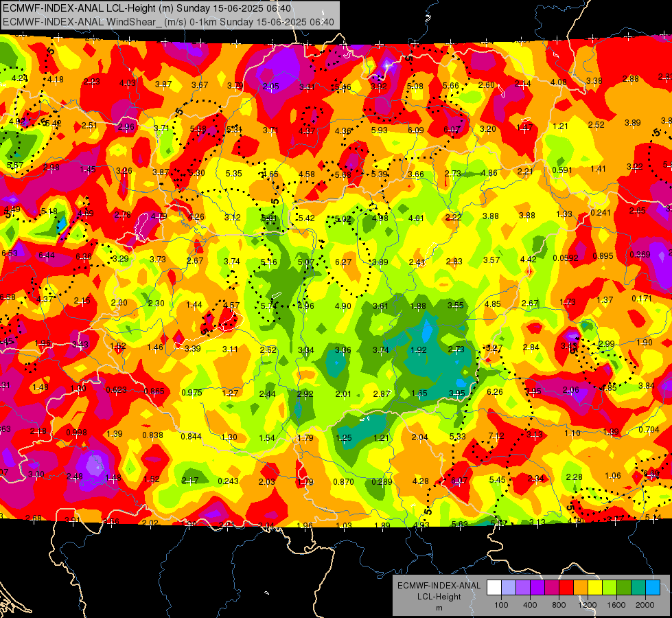672x618 pixels.
Task: Click the wind shear value 0.289
Action: pos(382,481)
